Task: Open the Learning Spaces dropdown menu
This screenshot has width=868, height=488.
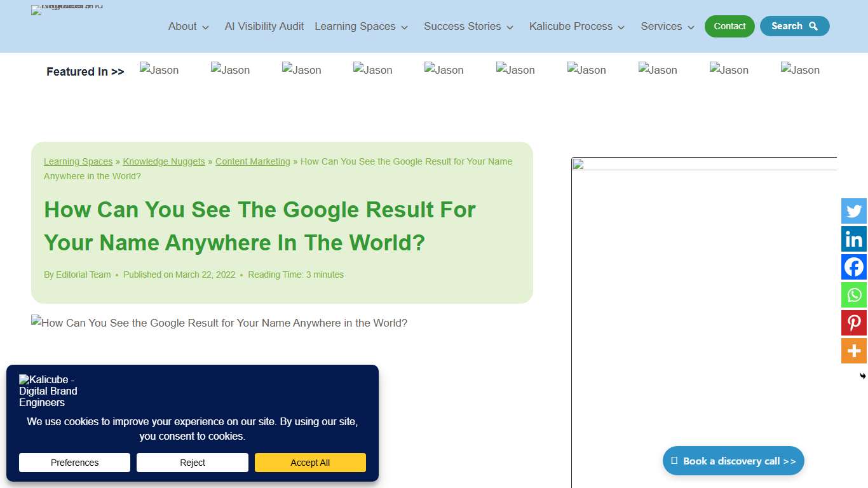Action: pyautogui.click(x=361, y=26)
